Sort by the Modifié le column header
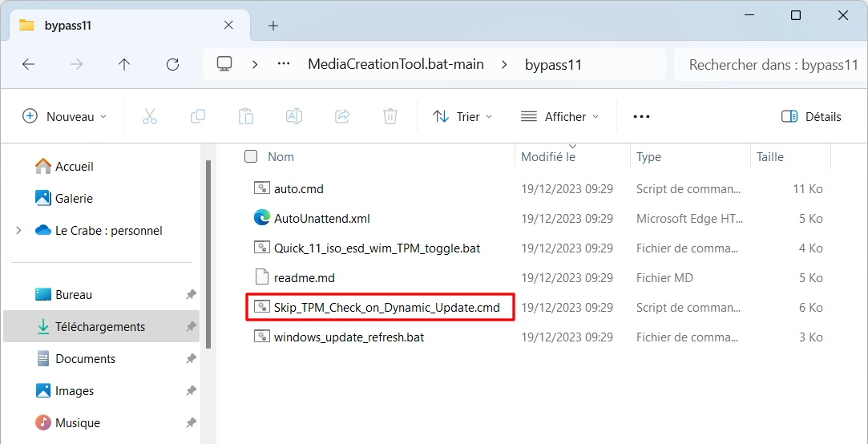The height and width of the screenshot is (444, 868). pyautogui.click(x=548, y=156)
